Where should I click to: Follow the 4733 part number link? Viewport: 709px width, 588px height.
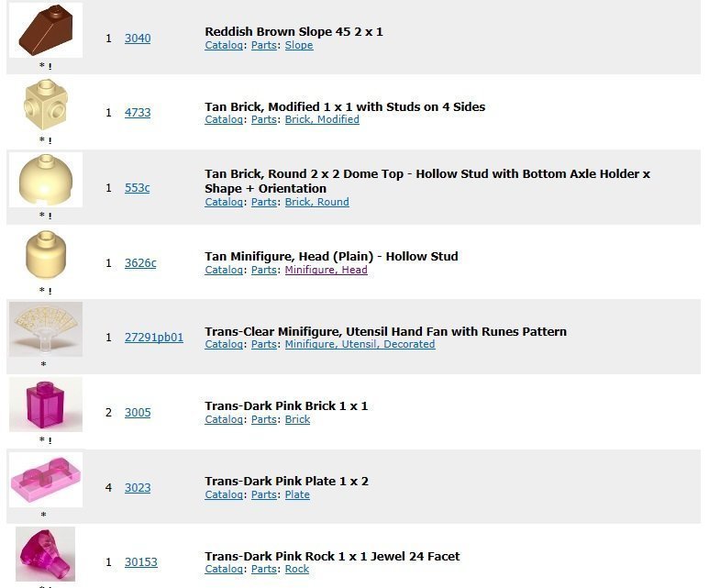pos(138,112)
